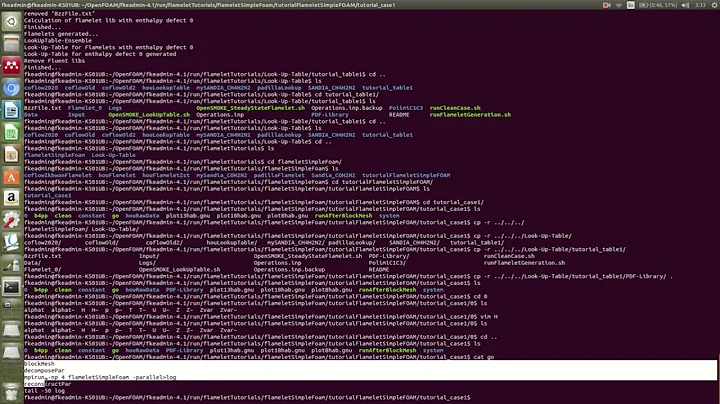This screenshot has height=404, width=720.
Task: Open the Wi-Fi network indicator
Action: tap(619, 5)
